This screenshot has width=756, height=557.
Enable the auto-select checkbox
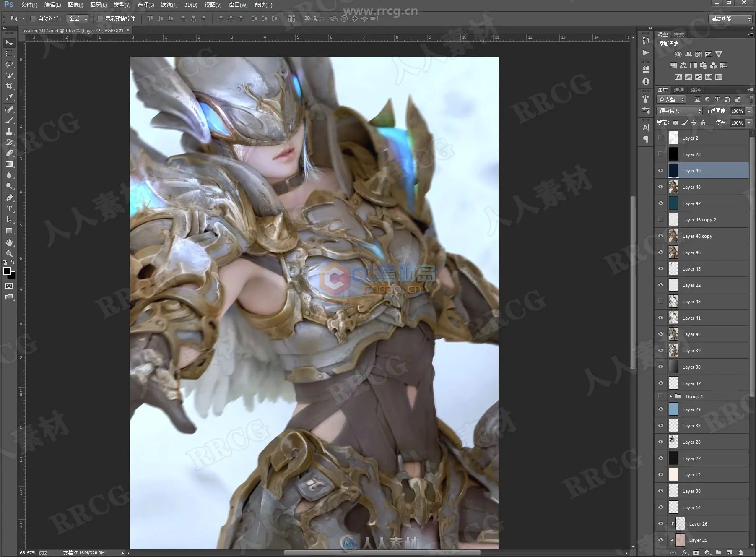(x=33, y=18)
